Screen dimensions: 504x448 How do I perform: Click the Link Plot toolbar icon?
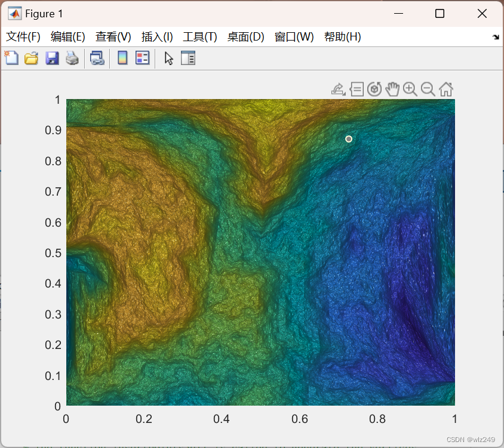[x=97, y=58]
